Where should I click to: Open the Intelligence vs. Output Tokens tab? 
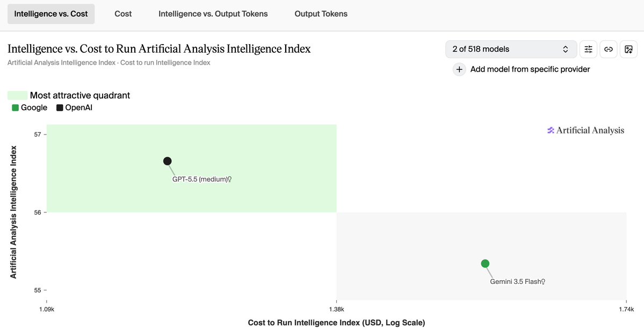point(213,14)
